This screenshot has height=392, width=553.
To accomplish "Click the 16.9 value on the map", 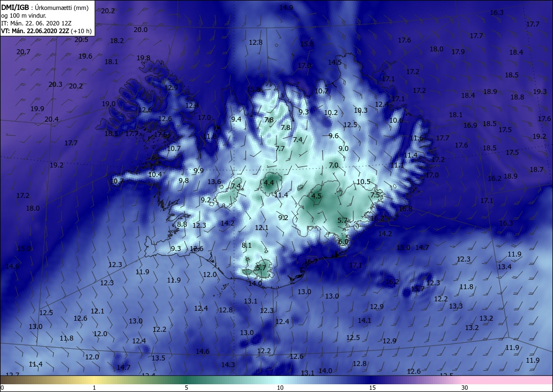I will 470,125.
